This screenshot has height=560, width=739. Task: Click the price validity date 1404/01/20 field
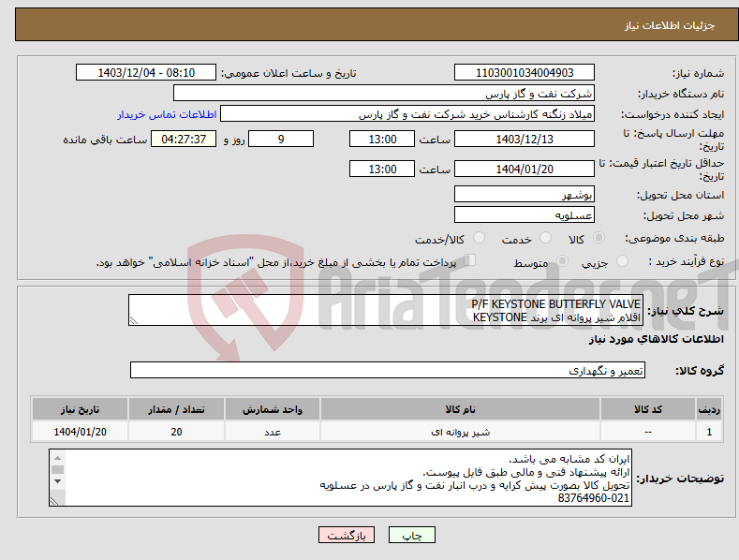(x=525, y=169)
